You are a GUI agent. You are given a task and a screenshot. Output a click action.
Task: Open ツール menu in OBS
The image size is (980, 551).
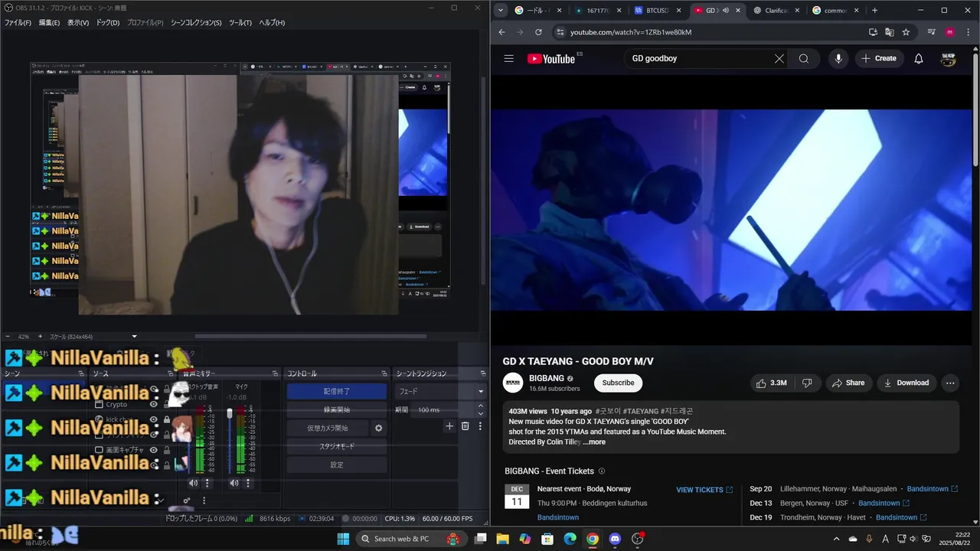(x=240, y=23)
